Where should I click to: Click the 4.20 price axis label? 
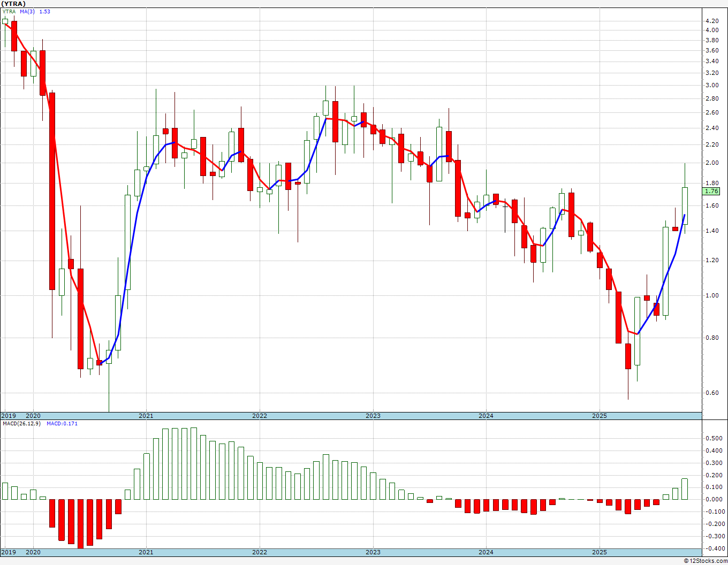(712, 21)
